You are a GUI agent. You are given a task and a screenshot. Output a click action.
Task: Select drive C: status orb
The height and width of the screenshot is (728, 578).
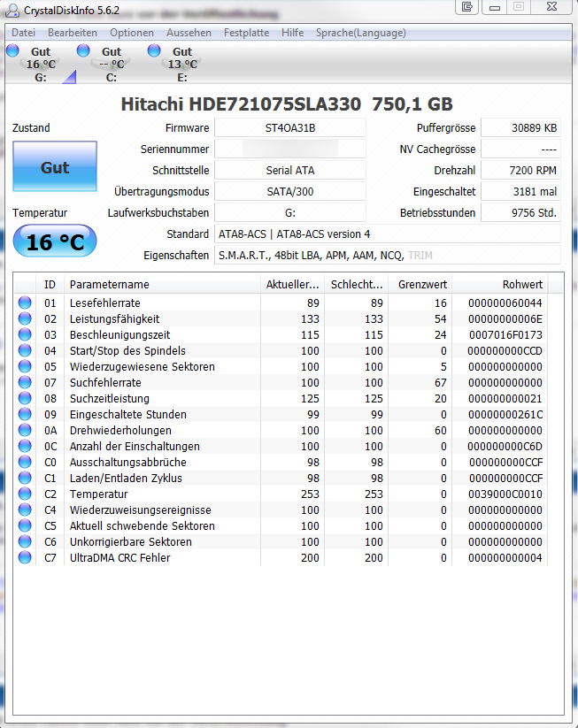click(x=83, y=50)
